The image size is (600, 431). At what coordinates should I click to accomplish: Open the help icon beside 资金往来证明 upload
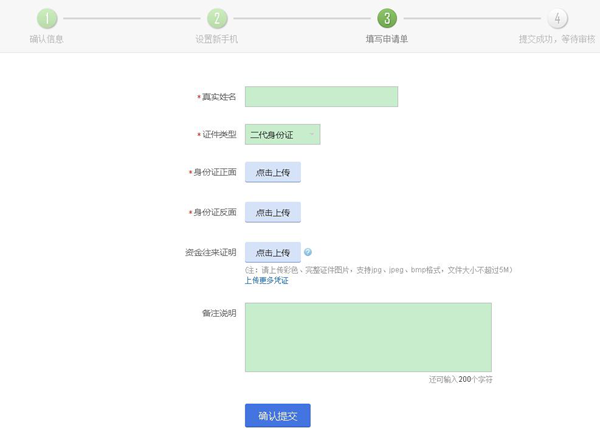click(308, 253)
